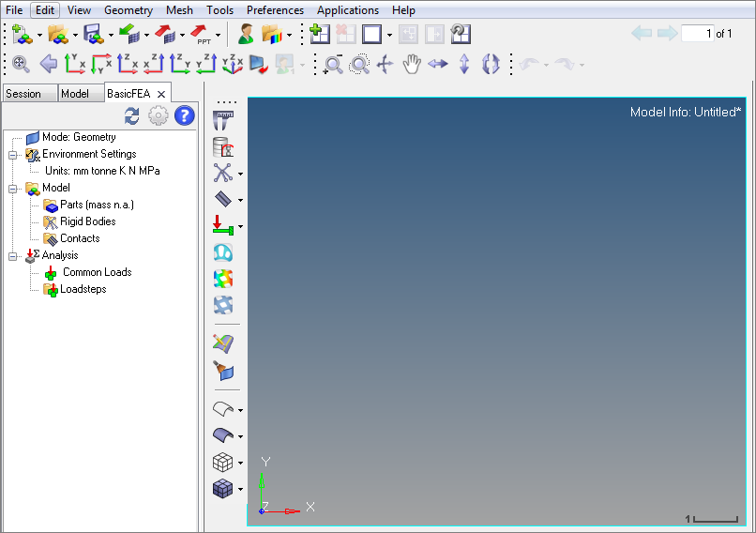Open dropdown next to new model icon
Viewport: 756px width, 533px height.
[x=39, y=36]
